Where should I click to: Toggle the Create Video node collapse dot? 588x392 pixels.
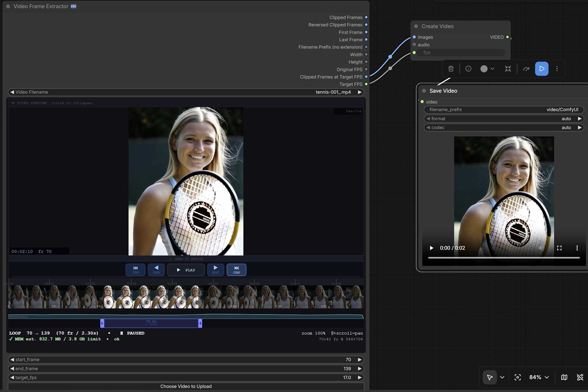pyautogui.click(x=416, y=26)
